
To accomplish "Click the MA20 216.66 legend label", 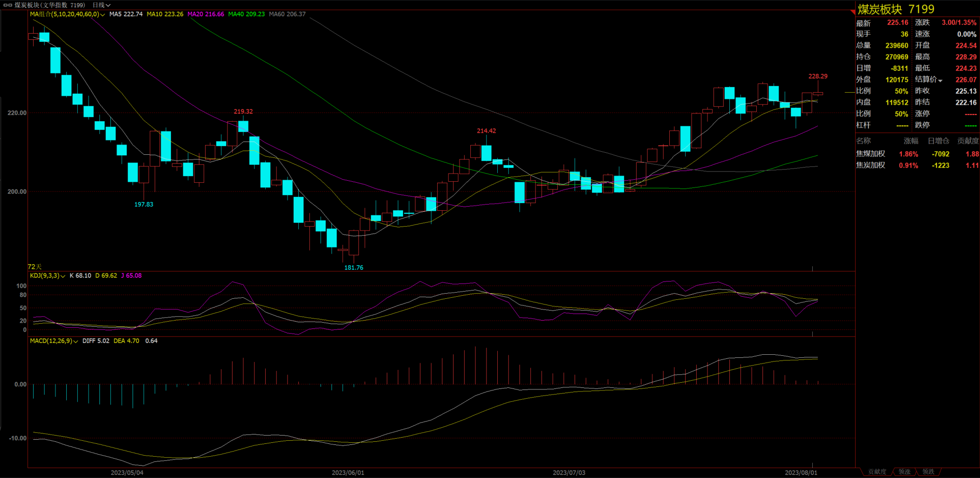I will (206, 15).
